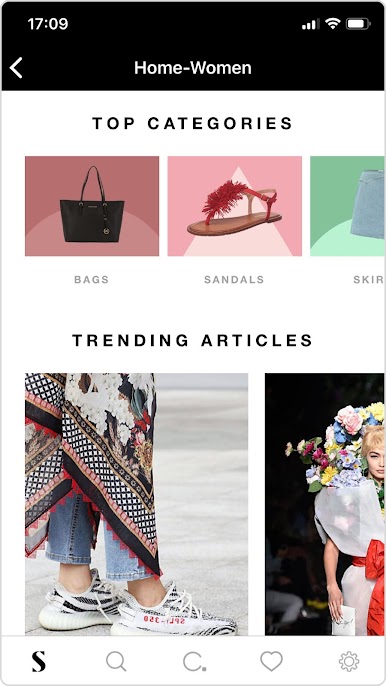
Task: Open the C. tab icon
Action: (x=194, y=662)
